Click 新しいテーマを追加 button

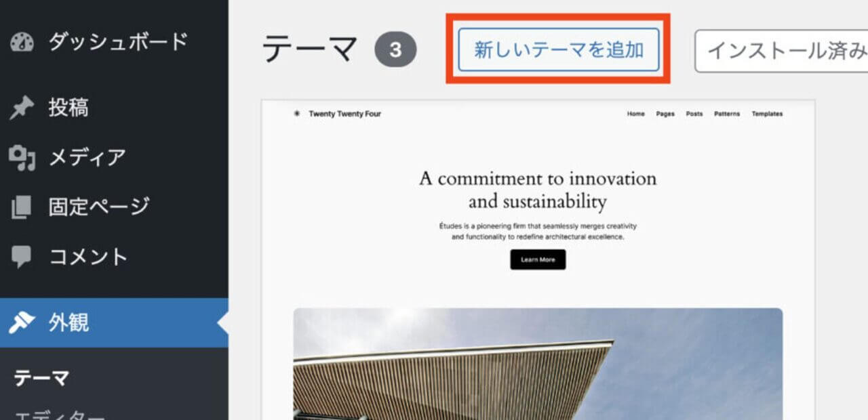[559, 50]
